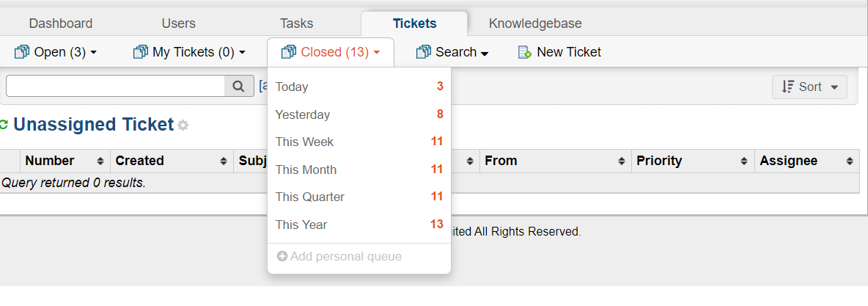
Task: Click the green refresh icon beside Unassigned Ticket
Action: tap(4, 125)
